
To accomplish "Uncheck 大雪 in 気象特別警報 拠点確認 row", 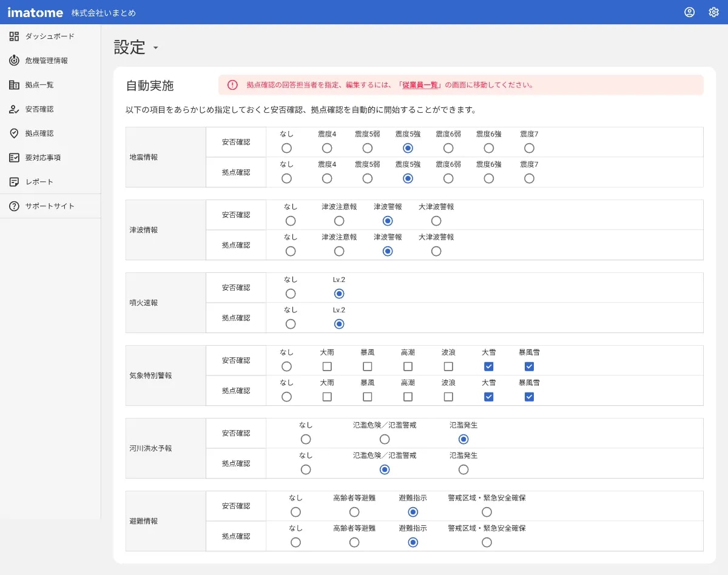I will (x=488, y=397).
